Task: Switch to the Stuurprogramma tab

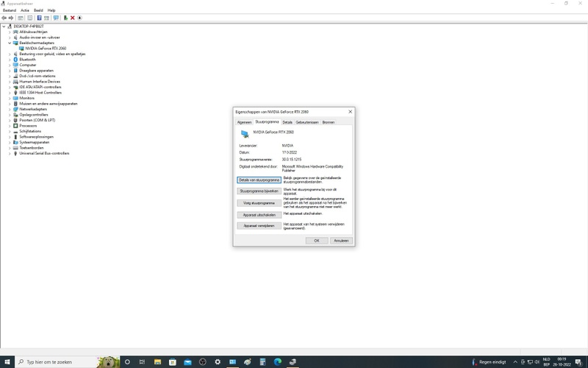Action: tap(267, 121)
